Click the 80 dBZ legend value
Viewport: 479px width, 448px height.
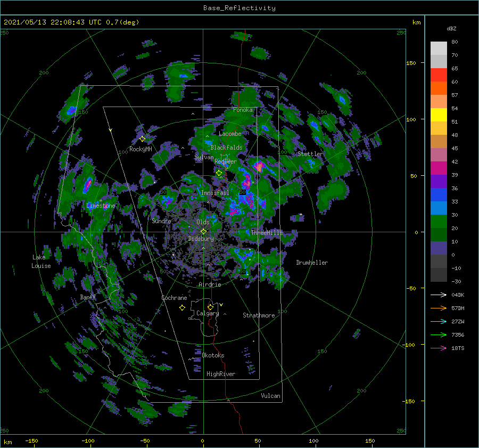pos(455,42)
